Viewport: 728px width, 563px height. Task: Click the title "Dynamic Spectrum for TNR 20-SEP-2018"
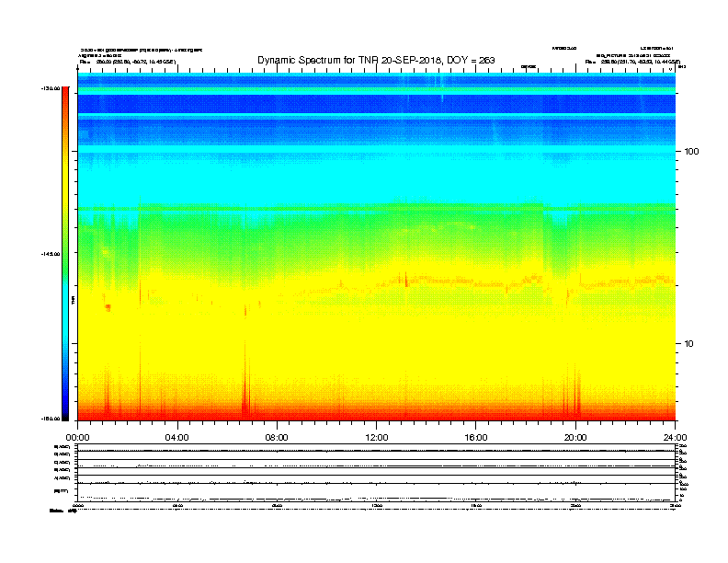click(x=348, y=61)
